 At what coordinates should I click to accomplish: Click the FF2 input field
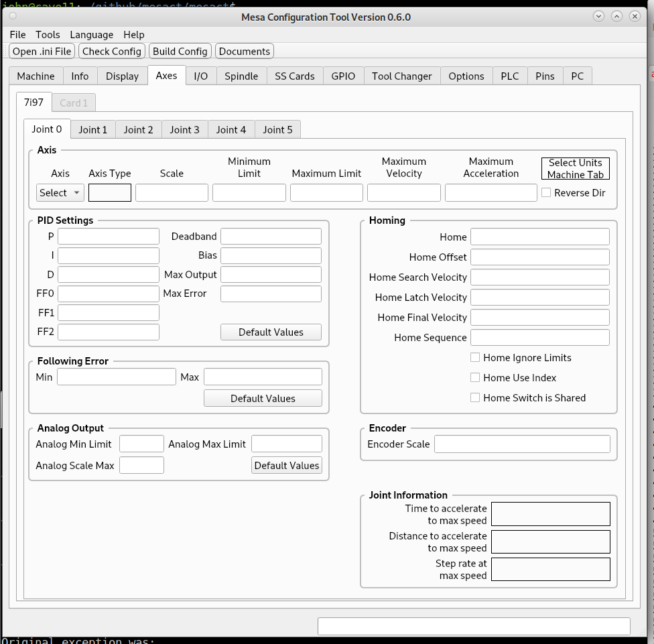click(x=109, y=332)
